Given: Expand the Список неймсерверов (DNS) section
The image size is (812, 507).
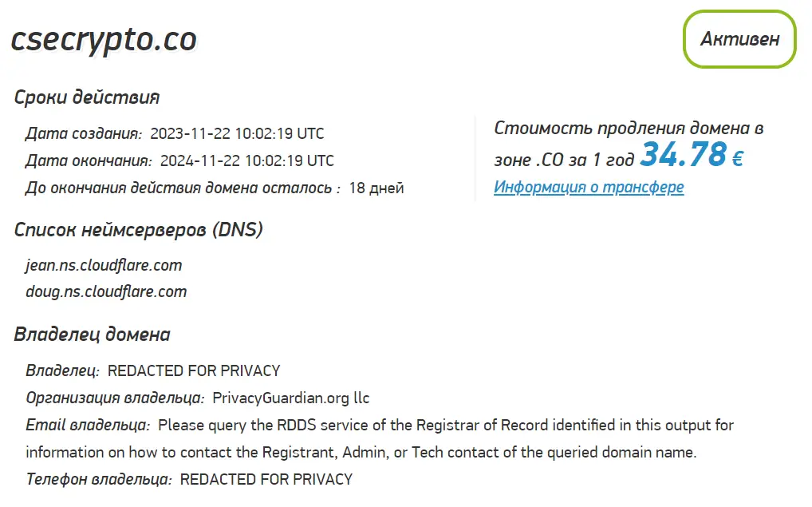Looking at the screenshot, I should pos(140,229).
